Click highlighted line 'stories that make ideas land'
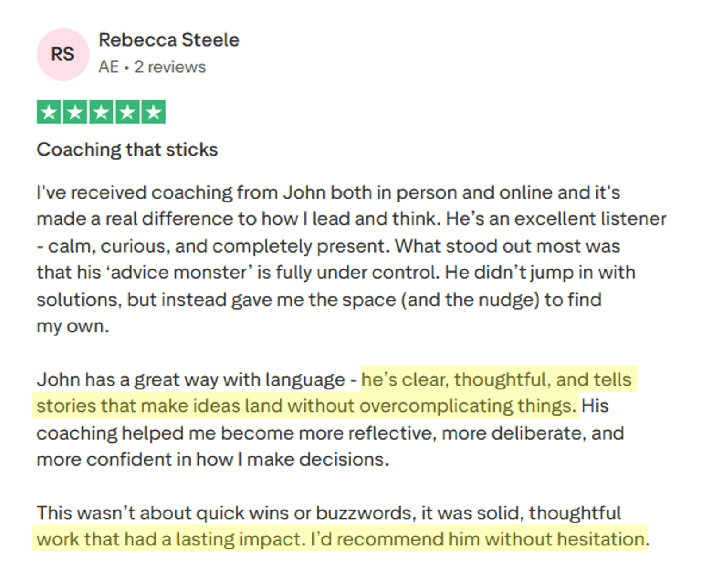The height and width of the screenshot is (588, 709). (x=306, y=406)
